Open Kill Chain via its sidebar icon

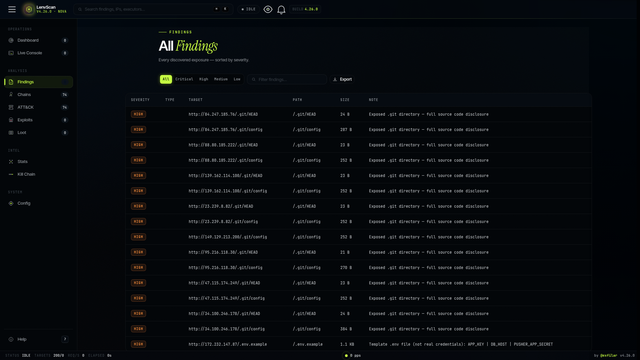(11, 174)
